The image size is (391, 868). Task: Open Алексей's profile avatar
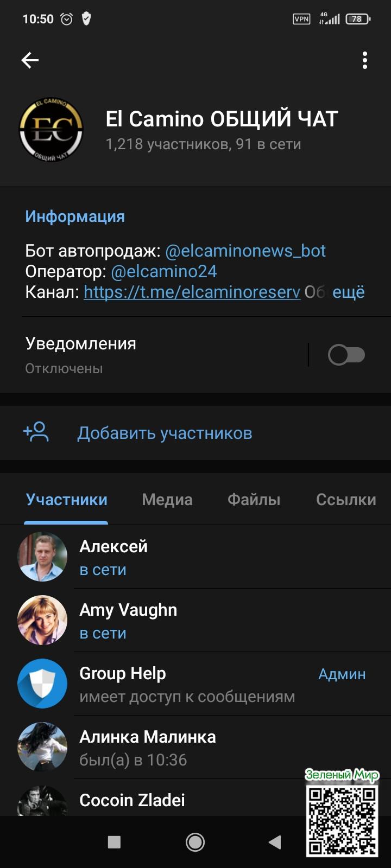[42, 557]
